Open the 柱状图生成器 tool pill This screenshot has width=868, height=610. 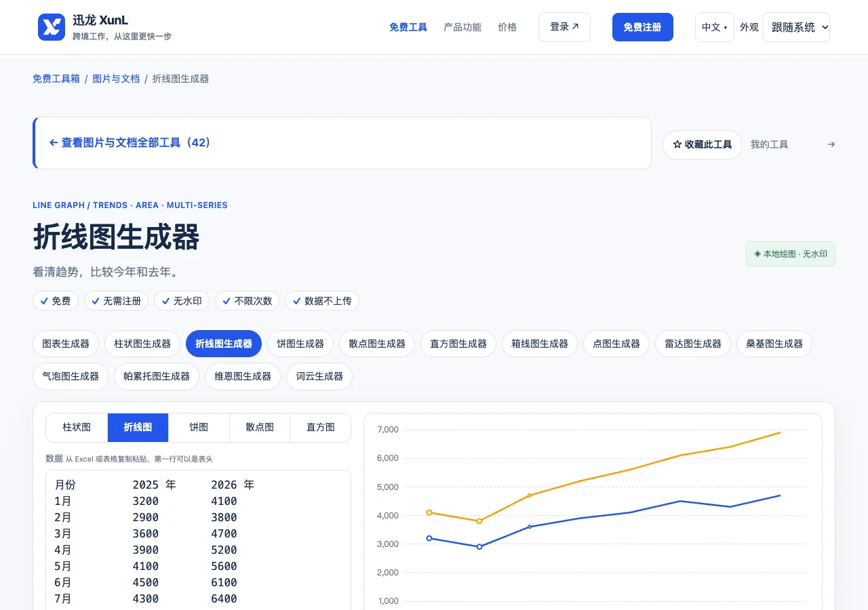pyautogui.click(x=142, y=344)
